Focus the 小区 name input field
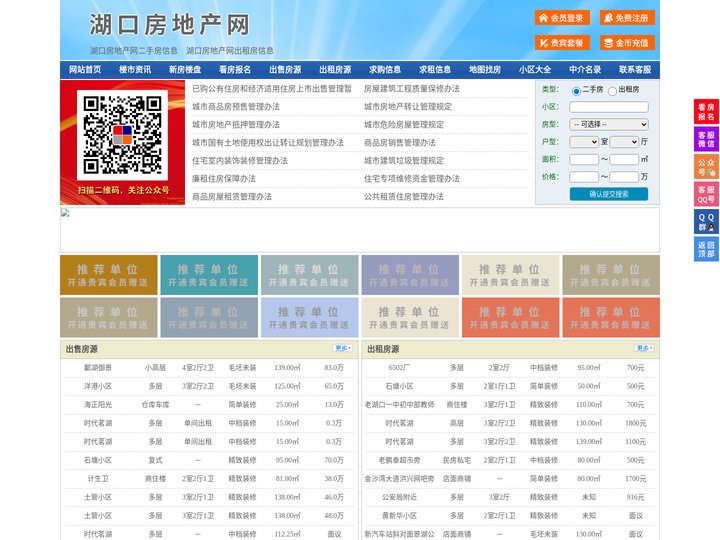This screenshot has height=540, width=720. pos(609,107)
